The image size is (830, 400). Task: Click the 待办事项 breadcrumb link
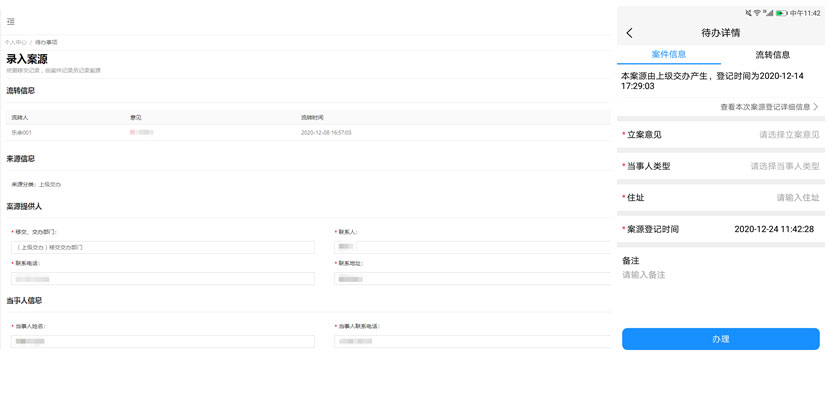tap(46, 42)
